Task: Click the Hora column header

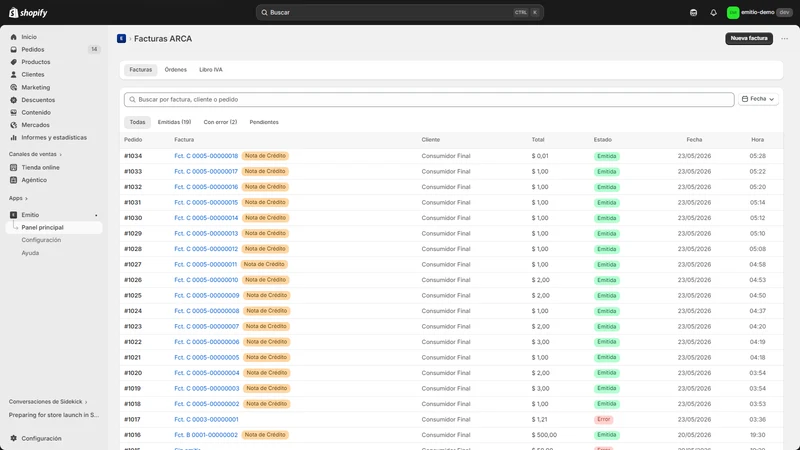Action: click(758, 139)
